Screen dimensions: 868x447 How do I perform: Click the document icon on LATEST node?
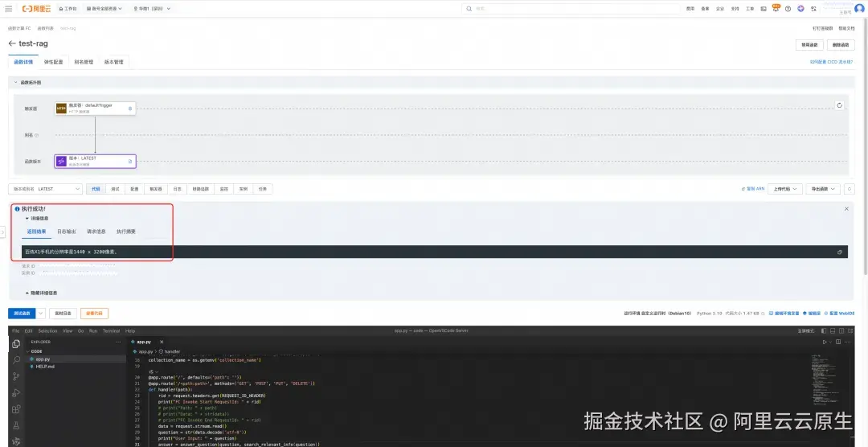[x=130, y=162]
